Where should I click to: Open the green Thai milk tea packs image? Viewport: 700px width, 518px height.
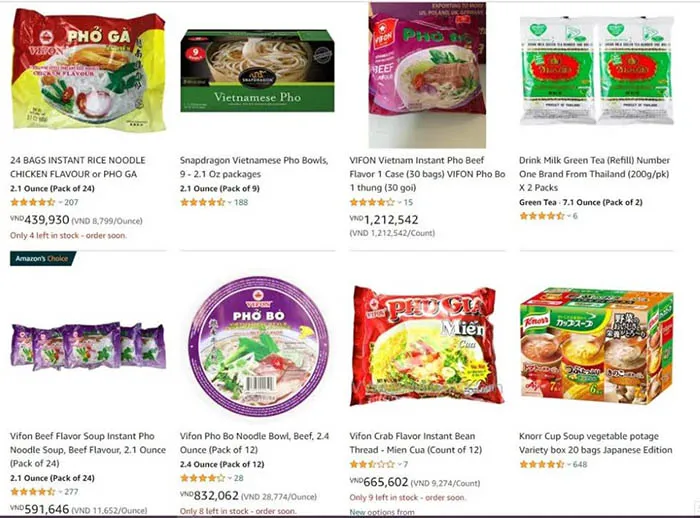596,71
